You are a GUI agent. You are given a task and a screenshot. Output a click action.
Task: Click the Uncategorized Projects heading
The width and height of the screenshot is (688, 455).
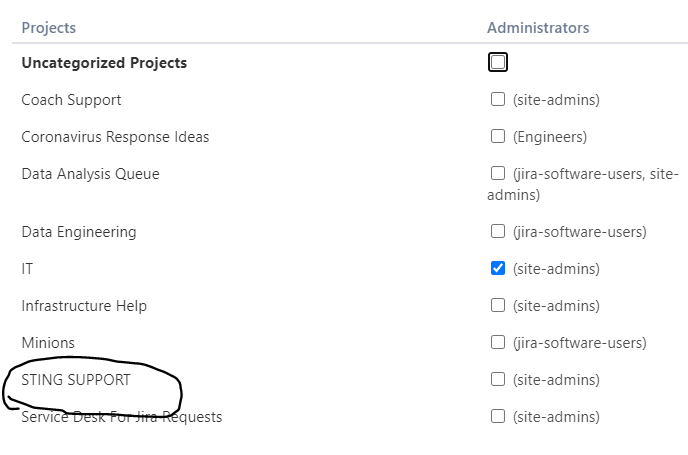[x=104, y=63]
